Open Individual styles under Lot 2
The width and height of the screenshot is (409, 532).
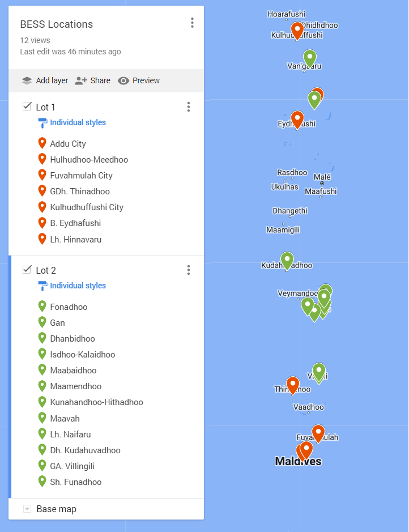coord(78,286)
